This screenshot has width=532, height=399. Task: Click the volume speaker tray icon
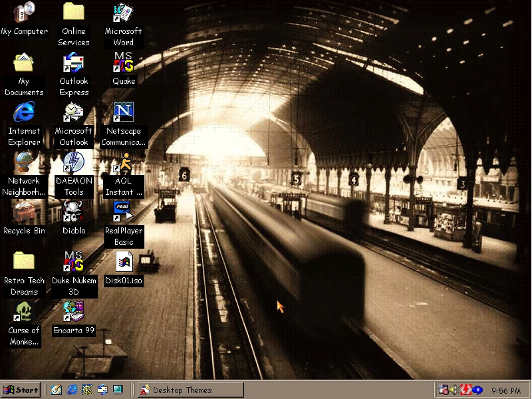click(x=455, y=390)
